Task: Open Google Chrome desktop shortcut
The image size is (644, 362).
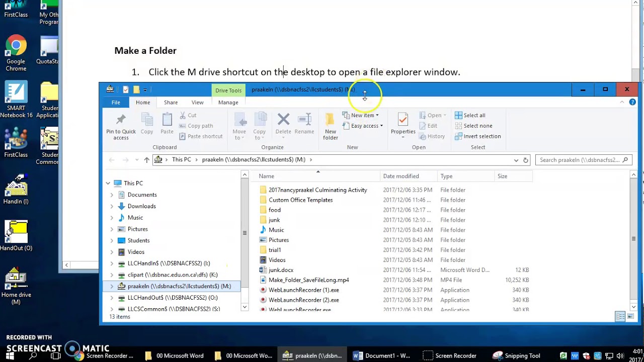Action: 16,53
